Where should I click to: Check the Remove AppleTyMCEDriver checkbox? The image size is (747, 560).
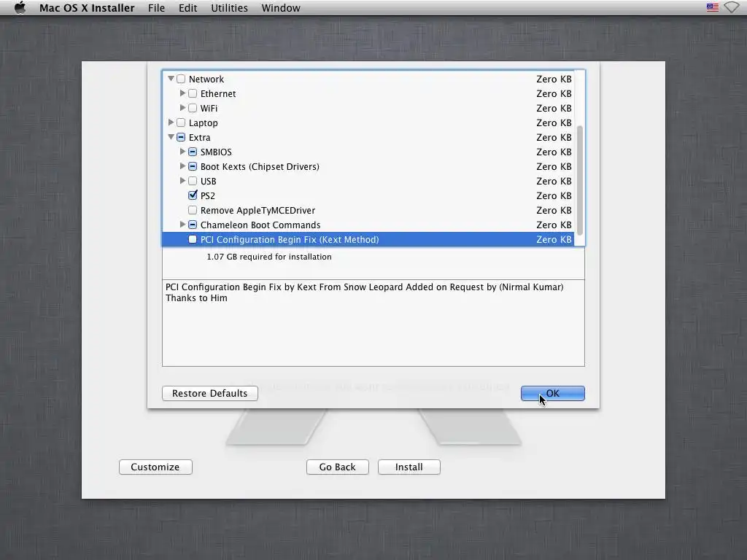click(x=193, y=210)
